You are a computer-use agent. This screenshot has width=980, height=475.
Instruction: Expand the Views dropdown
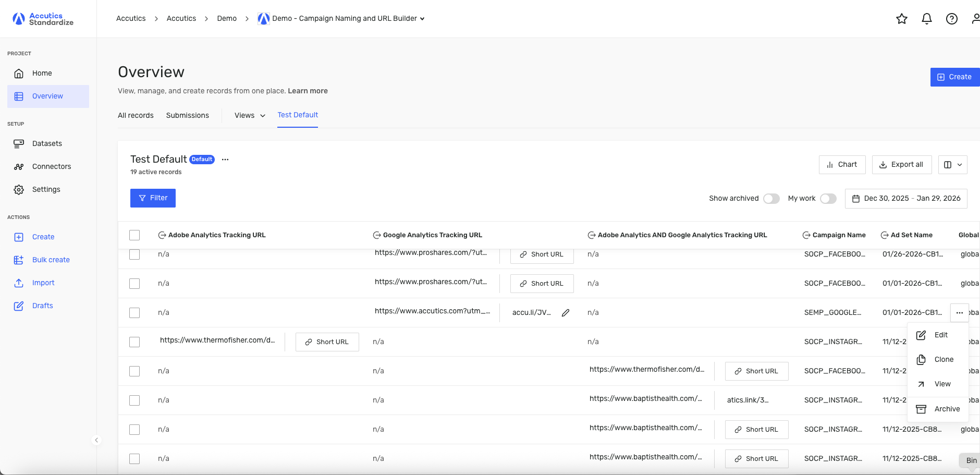click(250, 115)
